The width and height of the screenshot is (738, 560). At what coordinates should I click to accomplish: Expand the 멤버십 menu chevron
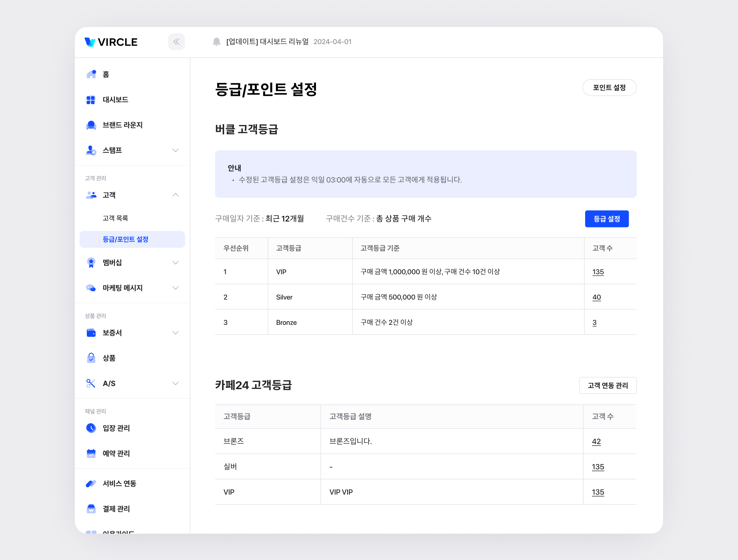click(x=175, y=263)
